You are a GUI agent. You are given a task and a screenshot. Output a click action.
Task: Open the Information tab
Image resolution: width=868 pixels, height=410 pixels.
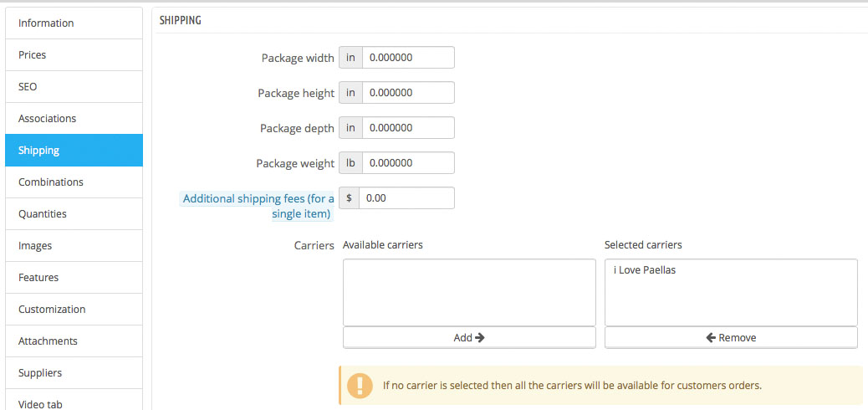(x=74, y=23)
